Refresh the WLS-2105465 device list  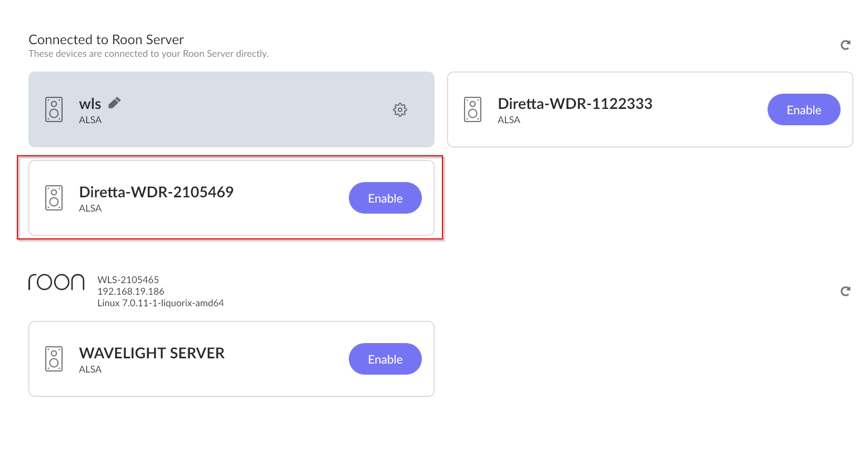845,292
